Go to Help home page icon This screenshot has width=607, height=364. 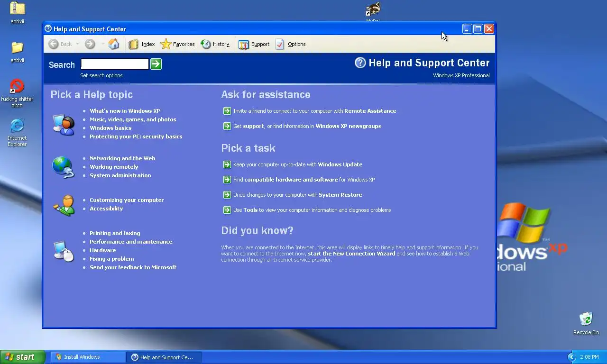(114, 44)
